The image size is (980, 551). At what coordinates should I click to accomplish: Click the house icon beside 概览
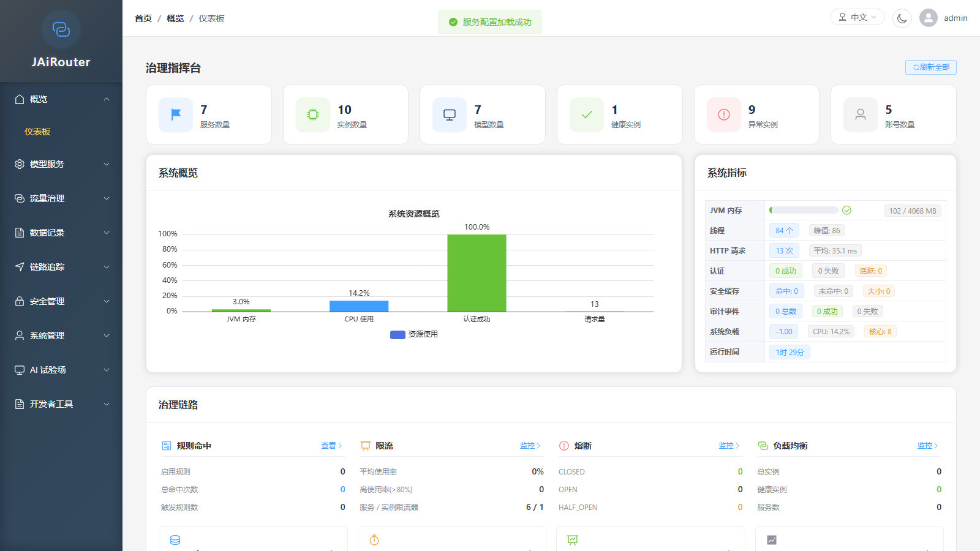(x=20, y=99)
